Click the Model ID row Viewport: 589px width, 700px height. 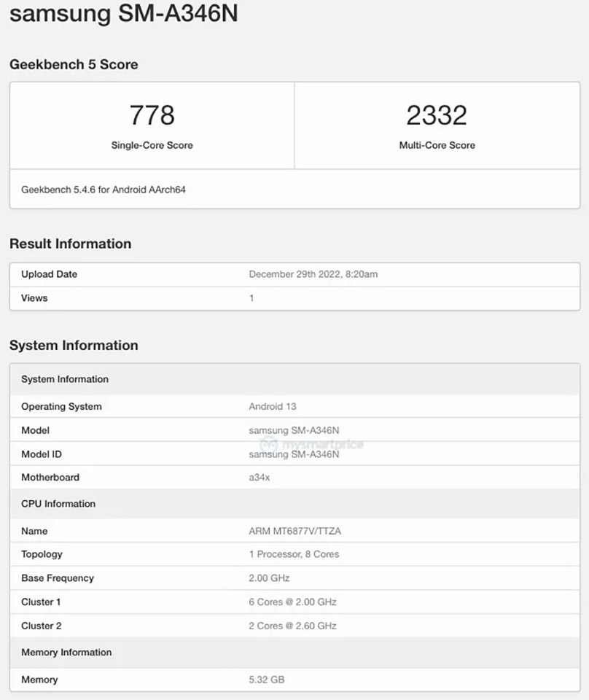click(x=40, y=454)
